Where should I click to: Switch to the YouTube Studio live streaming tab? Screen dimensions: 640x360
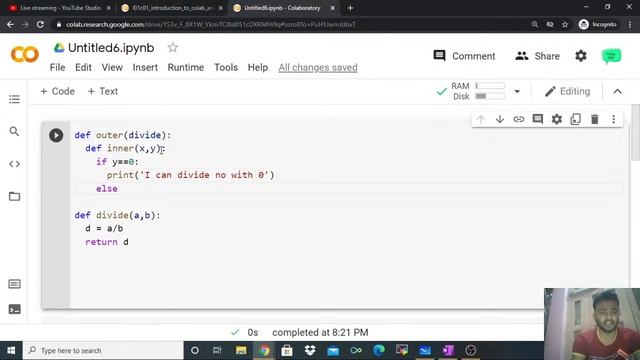point(60,8)
